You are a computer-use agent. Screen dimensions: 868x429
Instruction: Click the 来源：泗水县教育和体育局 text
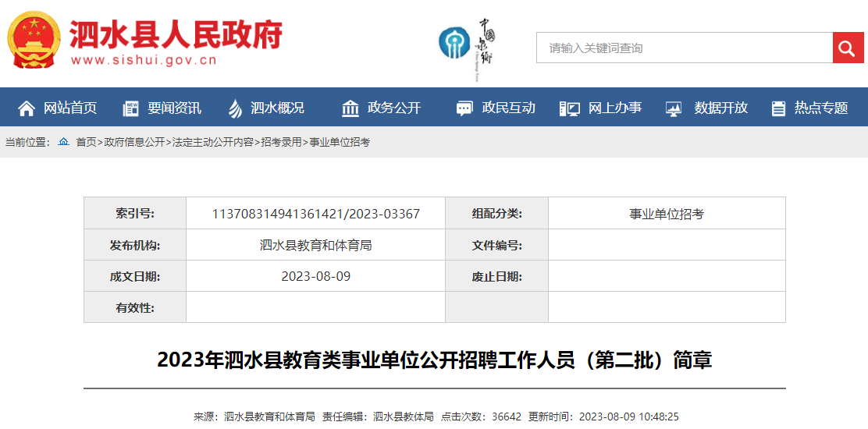(x=254, y=417)
